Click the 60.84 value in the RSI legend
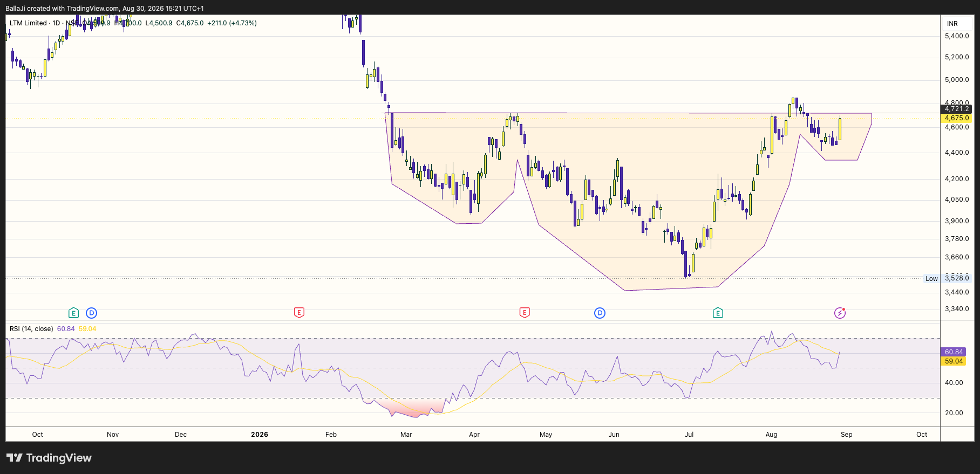 pos(66,329)
